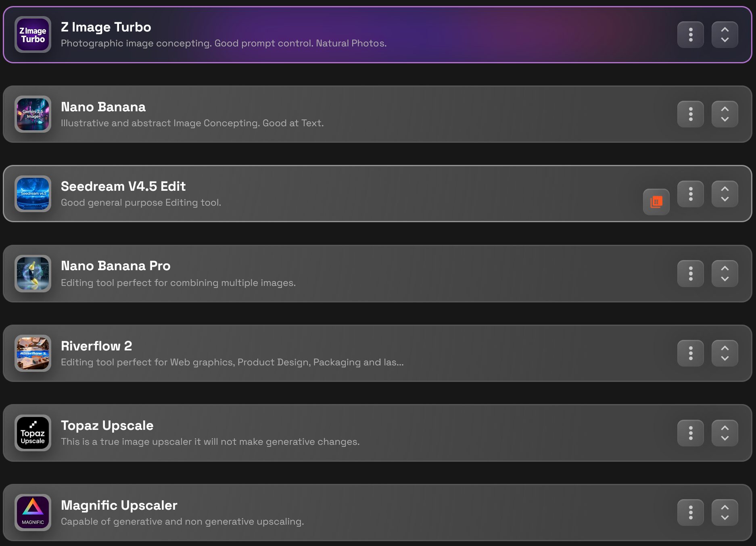The width and height of the screenshot is (756, 546).
Task: Select the Magnific Upscaler icon
Action: click(33, 513)
